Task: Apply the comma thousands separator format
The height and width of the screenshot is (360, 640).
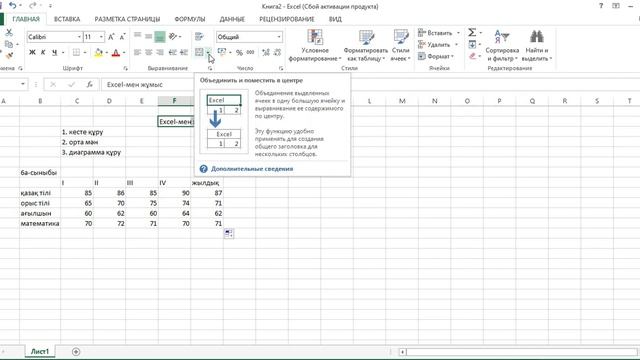Action: [250, 52]
